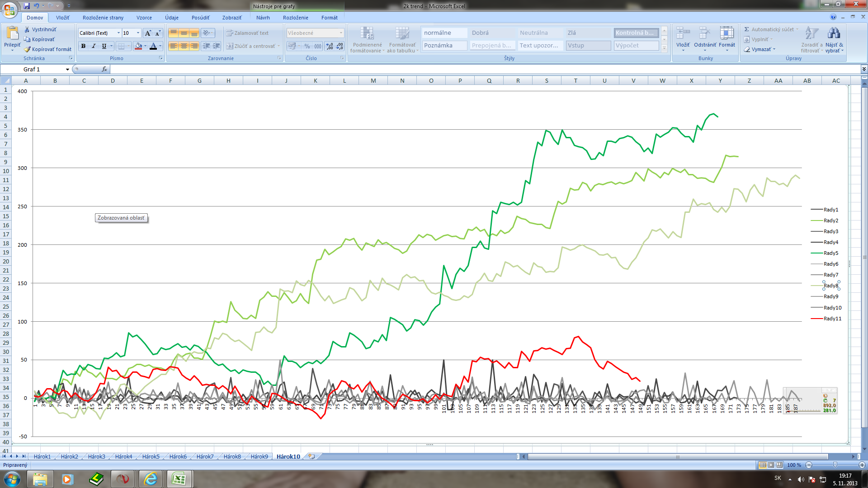Open the font size dropdown
Image resolution: width=868 pixels, height=488 pixels.
pos(138,33)
